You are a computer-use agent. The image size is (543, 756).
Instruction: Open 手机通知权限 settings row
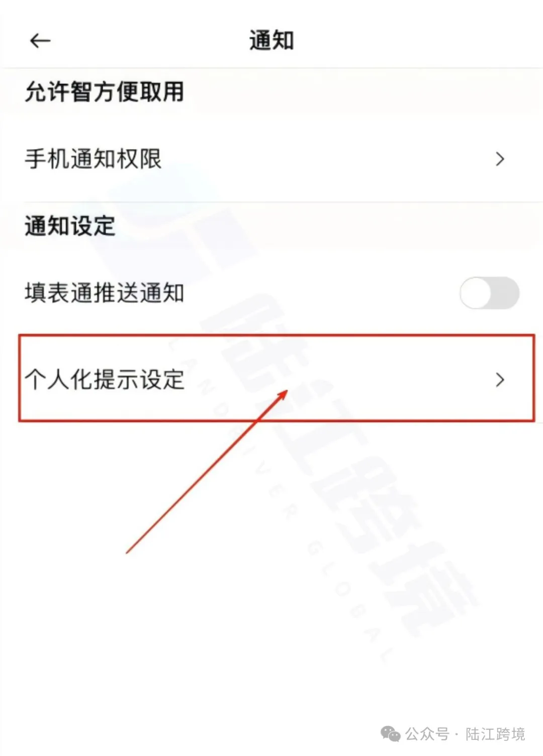click(x=271, y=159)
